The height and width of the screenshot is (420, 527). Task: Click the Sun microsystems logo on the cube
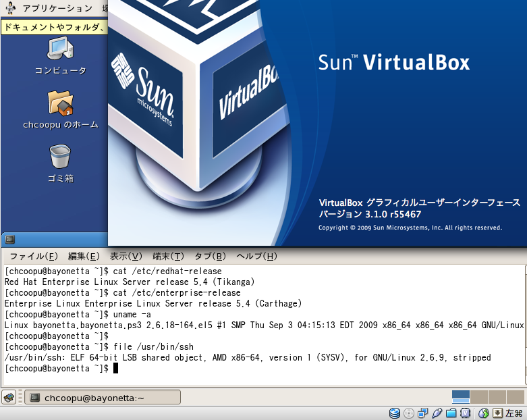pos(144,90)
